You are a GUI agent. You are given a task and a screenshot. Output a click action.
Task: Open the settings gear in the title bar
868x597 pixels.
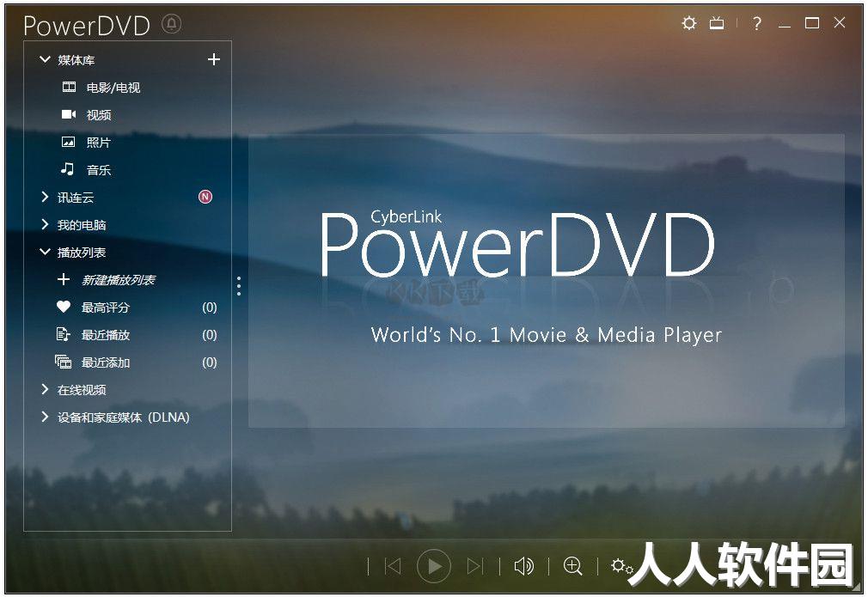688,23
